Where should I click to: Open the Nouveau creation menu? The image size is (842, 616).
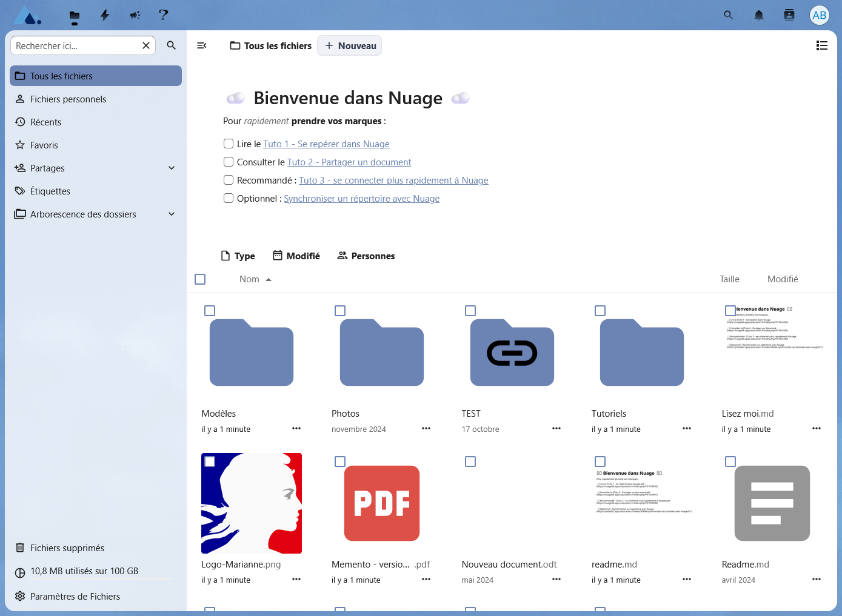pos(350,45)
